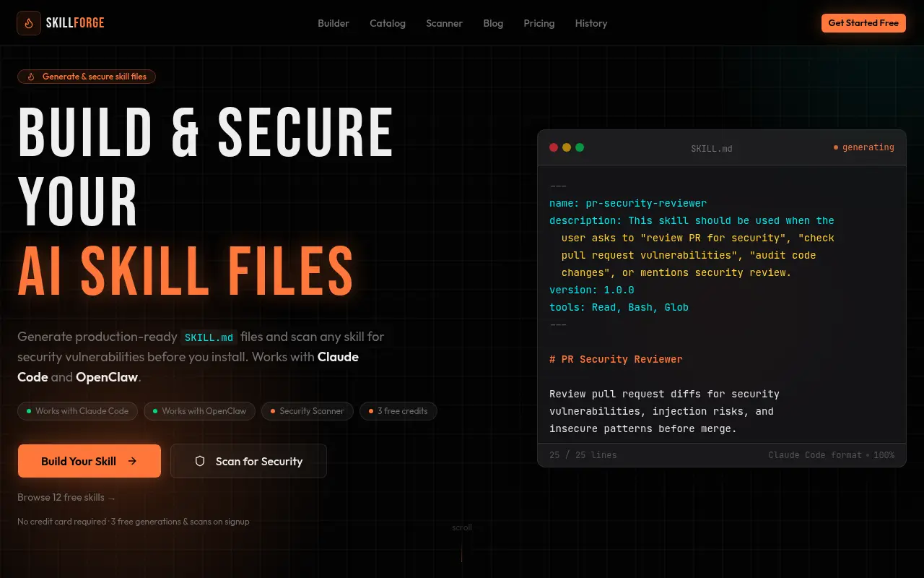
Task: Follow the Browse 12 free skills link
Action: (66, 498)
